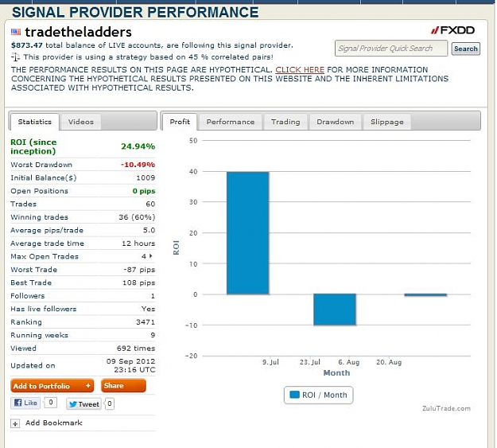Click the correlated pairs warning icon
497x448 pixels.
tap(16, 57)
